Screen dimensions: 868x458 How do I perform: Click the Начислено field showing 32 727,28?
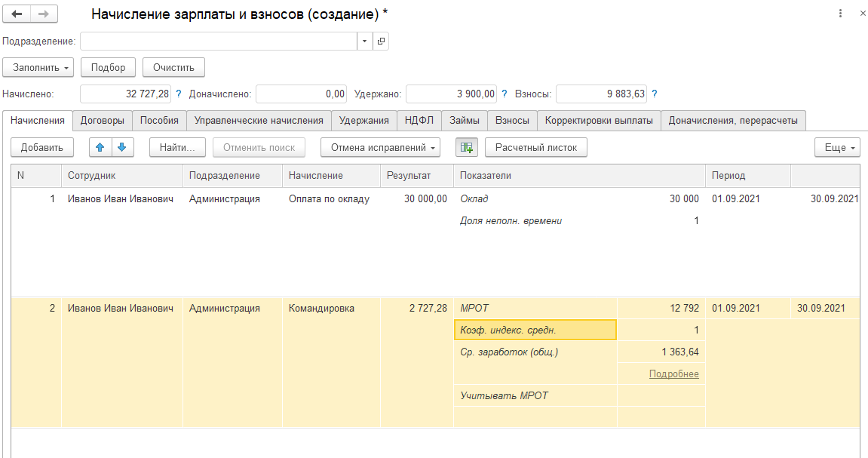[126, 94]
